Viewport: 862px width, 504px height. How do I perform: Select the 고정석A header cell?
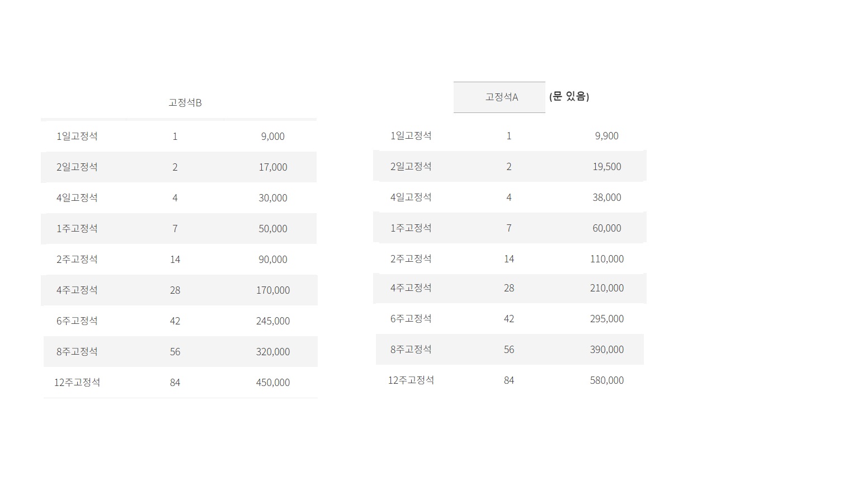point(499,97)
